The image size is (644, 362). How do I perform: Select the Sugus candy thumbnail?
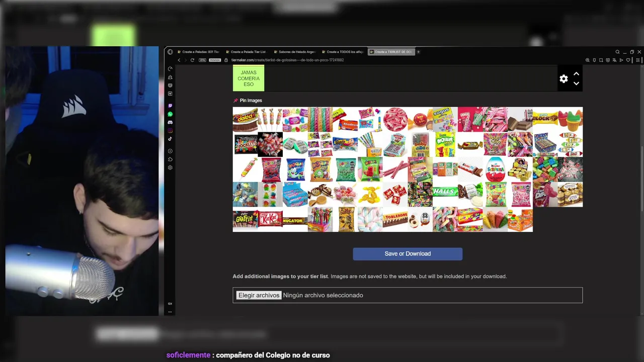445,119
